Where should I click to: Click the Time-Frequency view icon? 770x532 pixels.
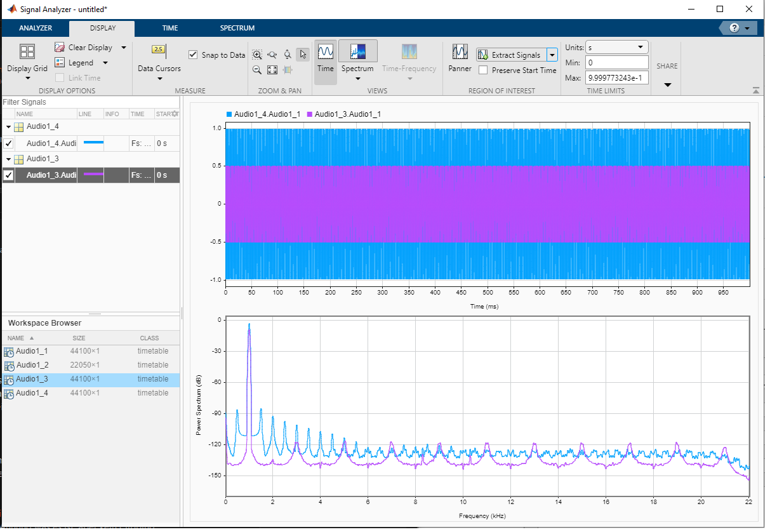(409, 51)
